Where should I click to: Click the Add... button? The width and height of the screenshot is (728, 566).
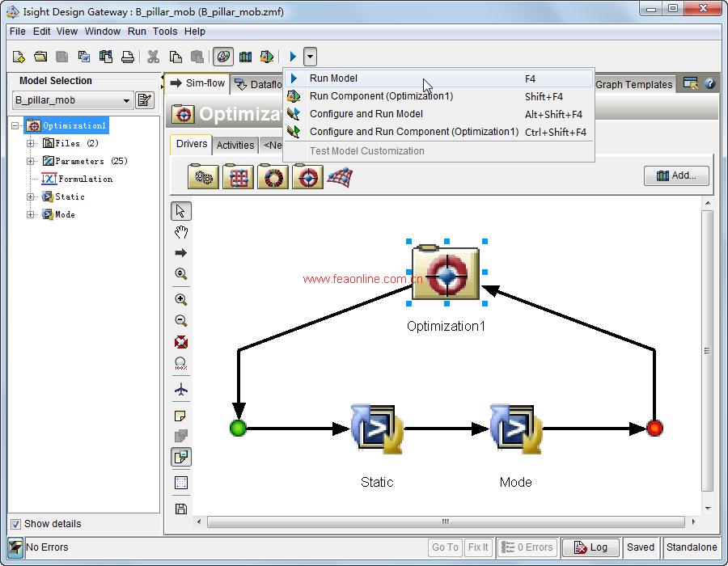(676, 175)
